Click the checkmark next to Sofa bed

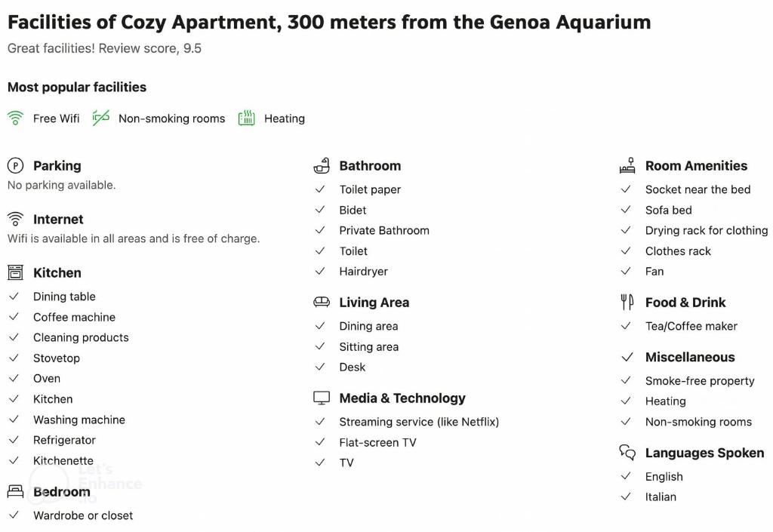pyautogui.click(x=626, y=210)
